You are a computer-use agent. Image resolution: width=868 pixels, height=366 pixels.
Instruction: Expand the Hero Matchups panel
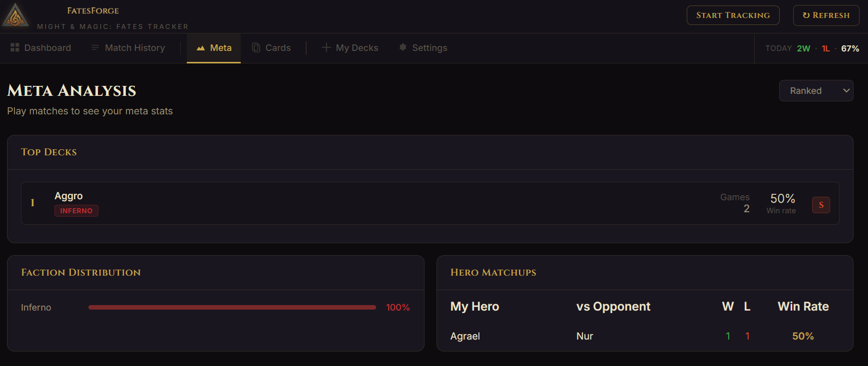(x=493, y=273)
